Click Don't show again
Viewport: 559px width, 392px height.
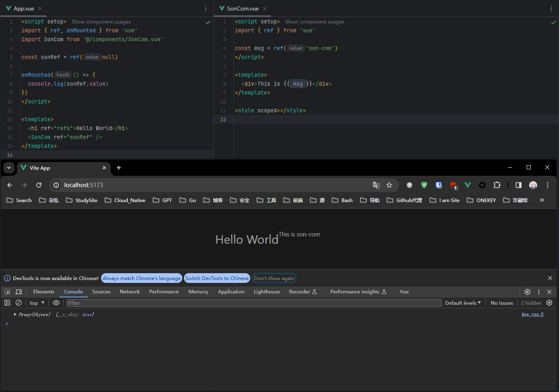[x=274, y=278]
